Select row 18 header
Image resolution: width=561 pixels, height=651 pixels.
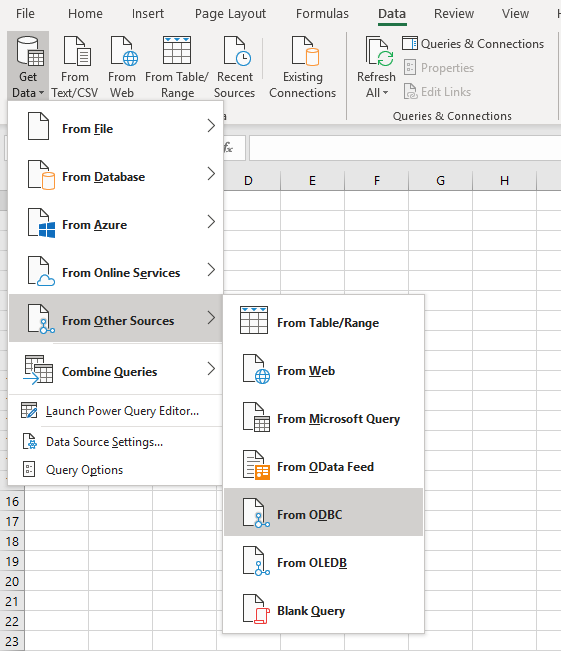click(12, 541)
